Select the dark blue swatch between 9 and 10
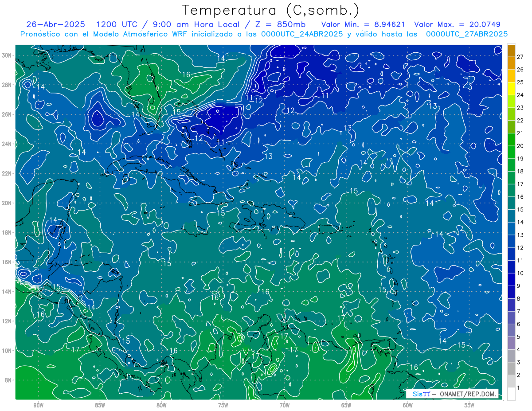Screen dimensions: 532x411 click(512, 280)
